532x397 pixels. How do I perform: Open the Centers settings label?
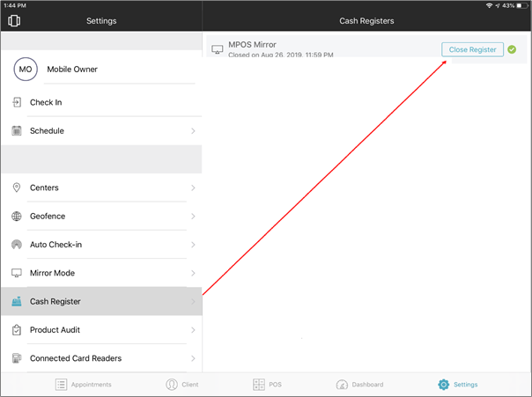[44, 187]
